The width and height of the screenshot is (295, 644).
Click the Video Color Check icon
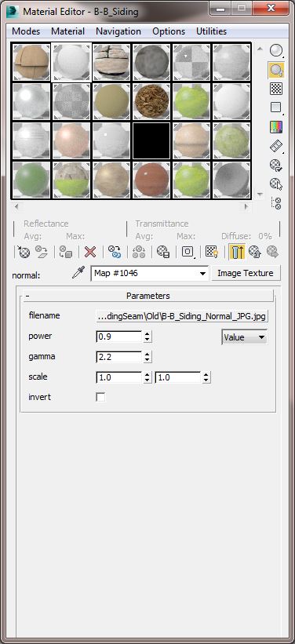(276, 127)
